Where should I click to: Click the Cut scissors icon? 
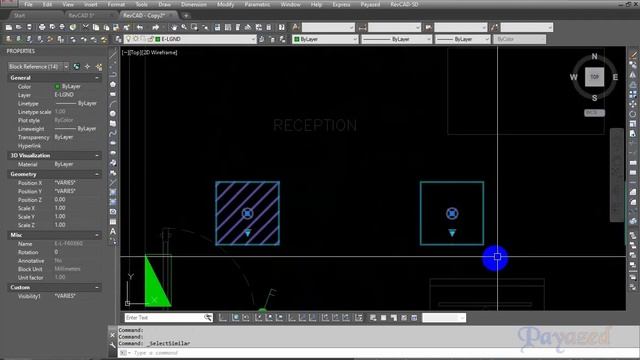(x=85, y=27)
